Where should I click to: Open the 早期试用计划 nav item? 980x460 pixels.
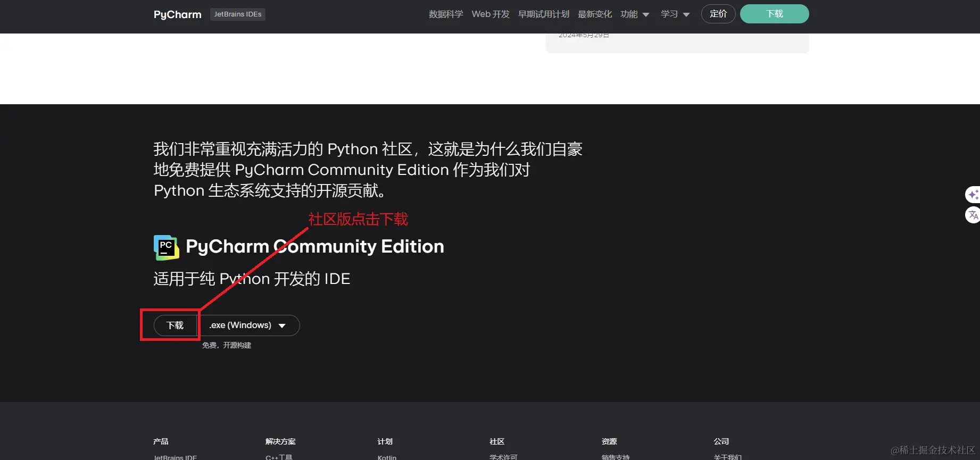pos(544,14)
